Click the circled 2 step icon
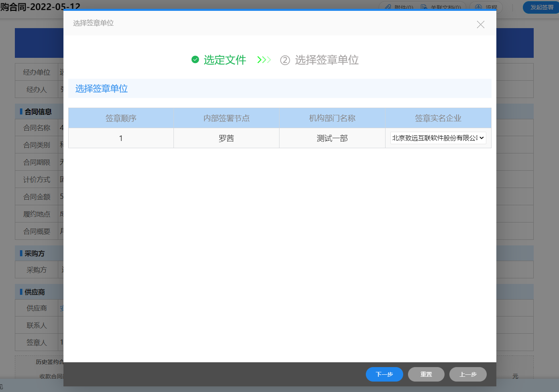 pos(285,60)
